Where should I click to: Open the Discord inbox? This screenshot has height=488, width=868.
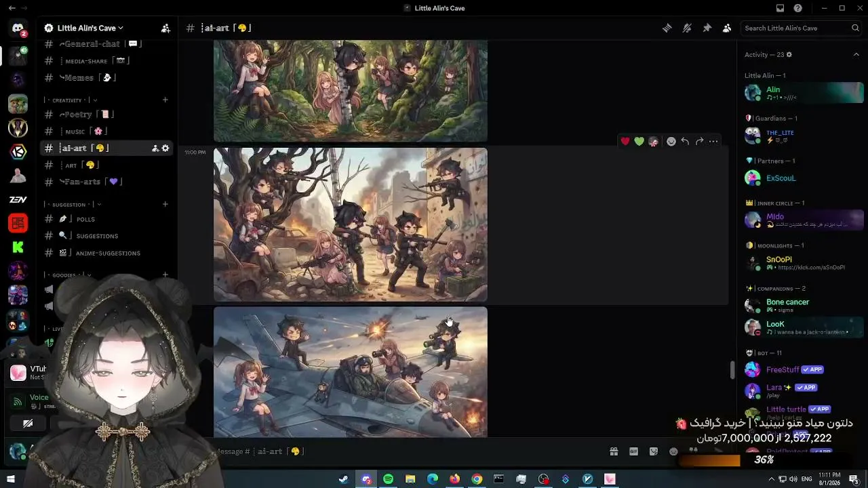click(x=781, y=8)
